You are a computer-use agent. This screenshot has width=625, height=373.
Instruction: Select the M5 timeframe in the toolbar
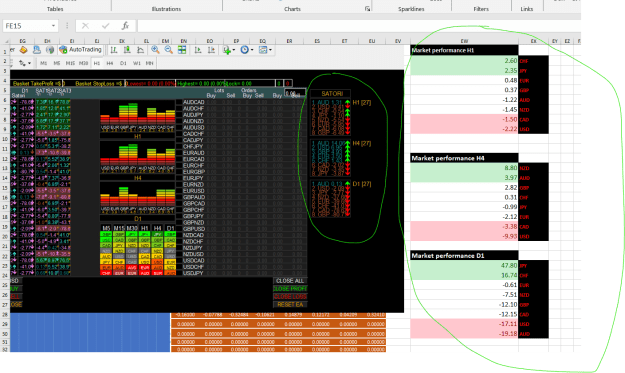click(x=57, y=63)
